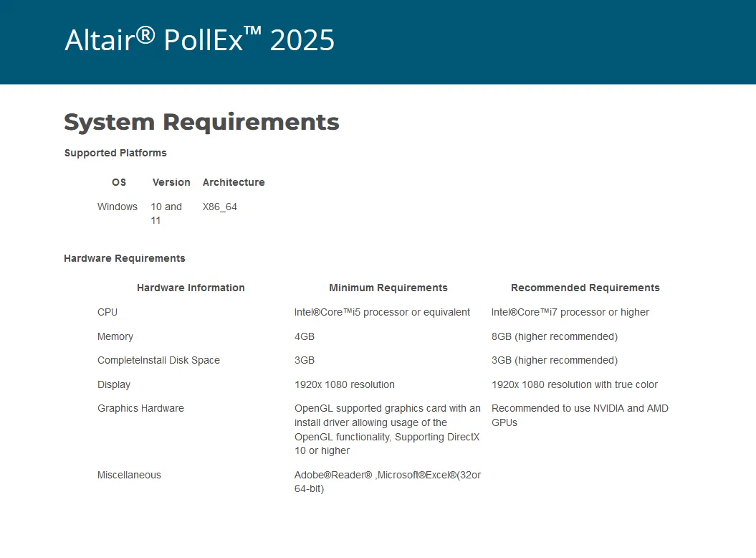Screen dimensions: 756x558
Task: Select the Graphics Hardware row label
Action: (140, 408)
